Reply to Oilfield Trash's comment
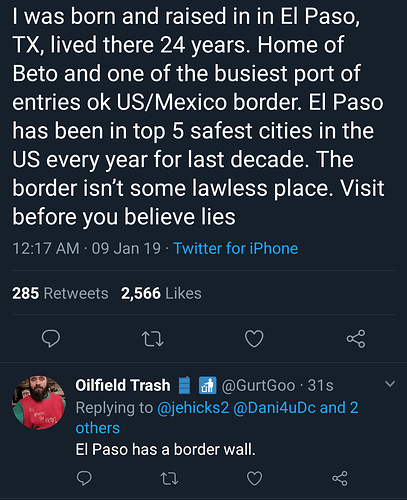This screenshot has width=407, height=500. pyautogui.click(x=84, y=478)
